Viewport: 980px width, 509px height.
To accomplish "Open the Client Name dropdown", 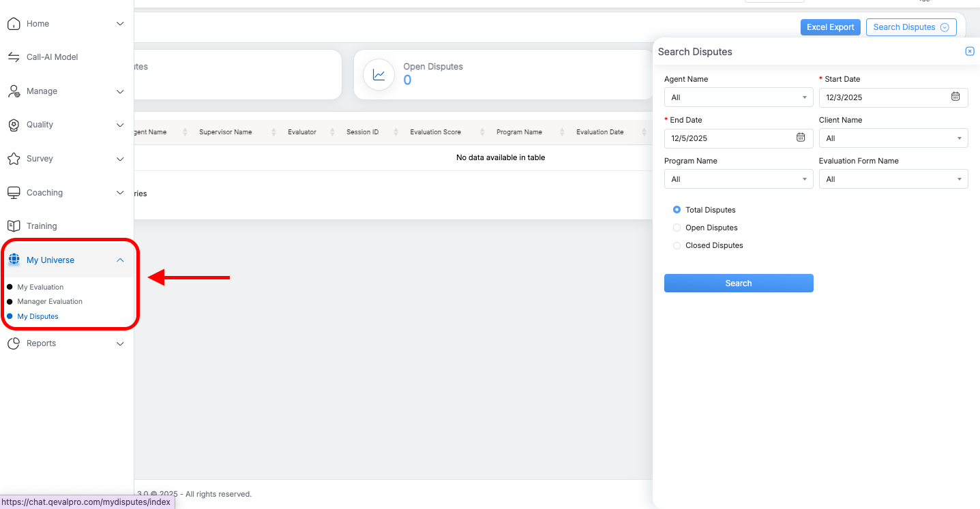I will 893,138.
